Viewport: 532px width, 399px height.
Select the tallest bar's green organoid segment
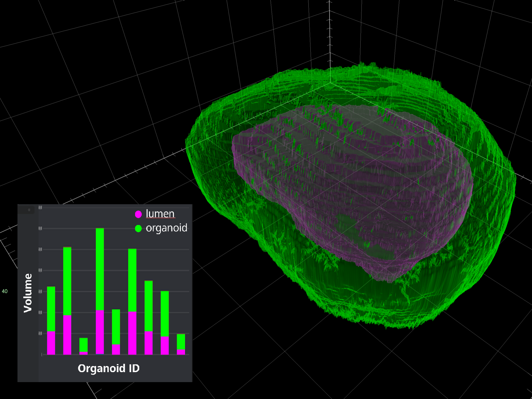100,269
